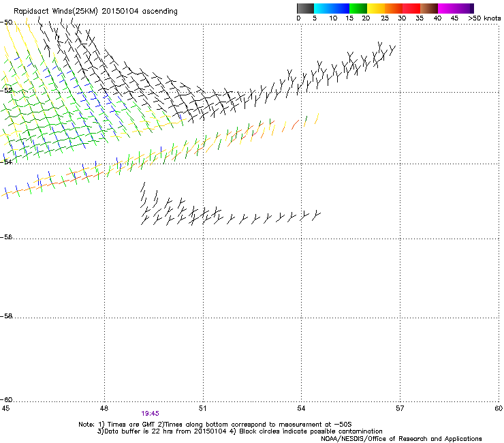
Task: Click the green 15-20 knots legend swatch
Action: (358, 8)
